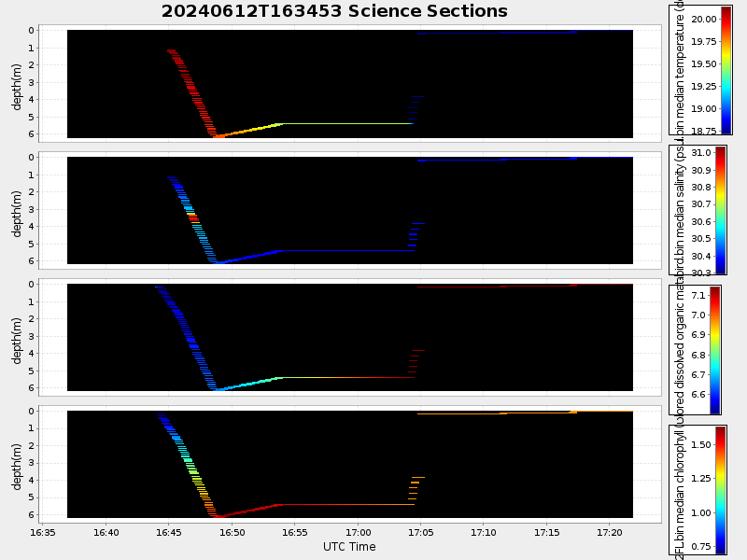Click the 17:05 time tick label
This screenshot has width=747, height=560.
point(421,532)
